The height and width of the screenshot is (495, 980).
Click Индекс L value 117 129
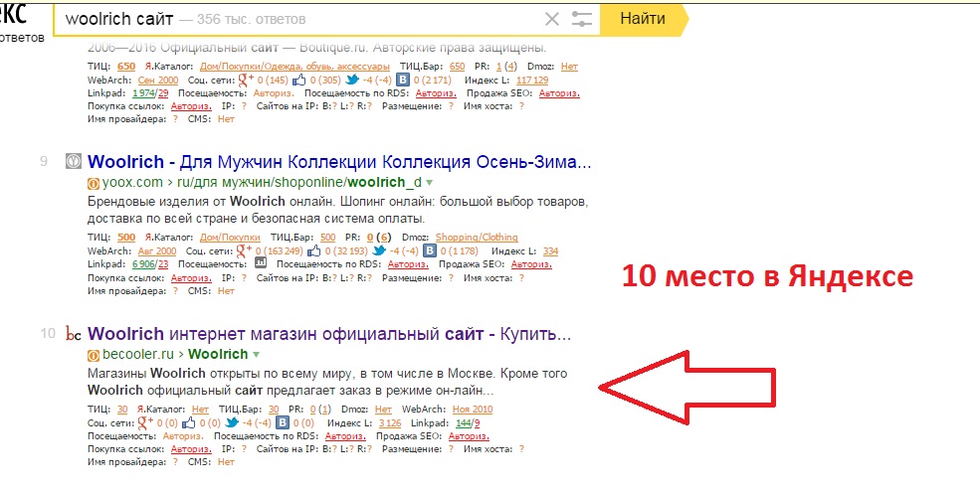pyautogui.click(x=532, y=80)
